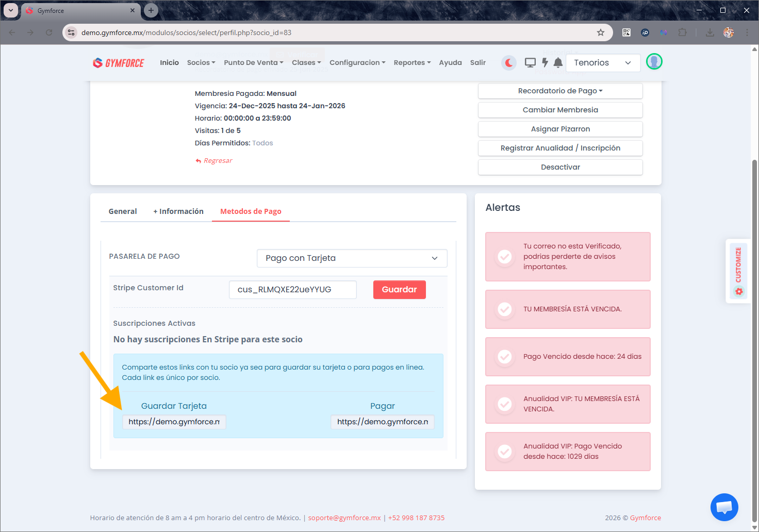The image size is (759, 532).
Task: Expand the Tenorios branch dropdown
Action: (603, 63)
